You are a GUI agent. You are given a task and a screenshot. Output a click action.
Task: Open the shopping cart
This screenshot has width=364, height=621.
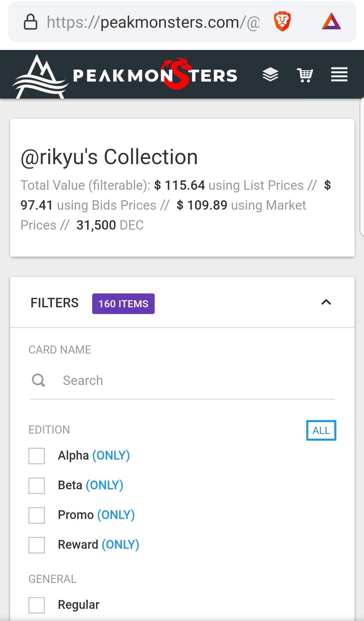click(x=305, y=75)
